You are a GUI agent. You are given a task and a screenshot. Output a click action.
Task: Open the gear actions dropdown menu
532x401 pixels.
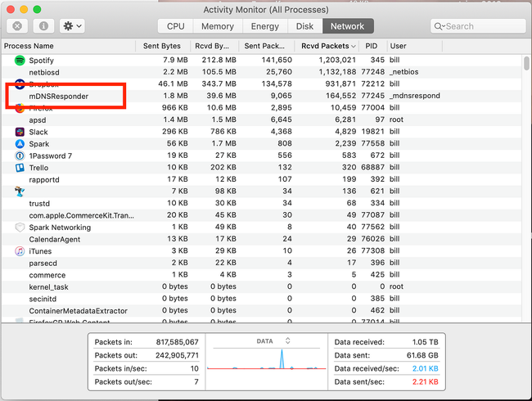71,26
